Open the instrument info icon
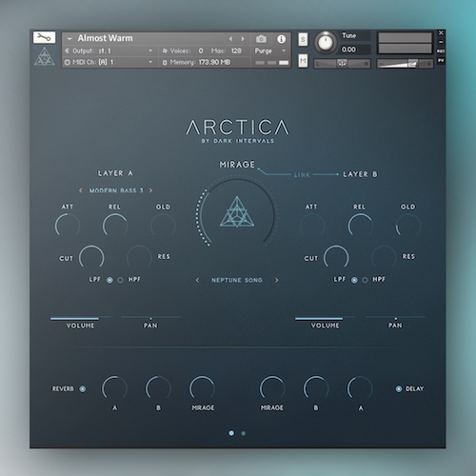The image size is (476, 476). tap(281, 39)
